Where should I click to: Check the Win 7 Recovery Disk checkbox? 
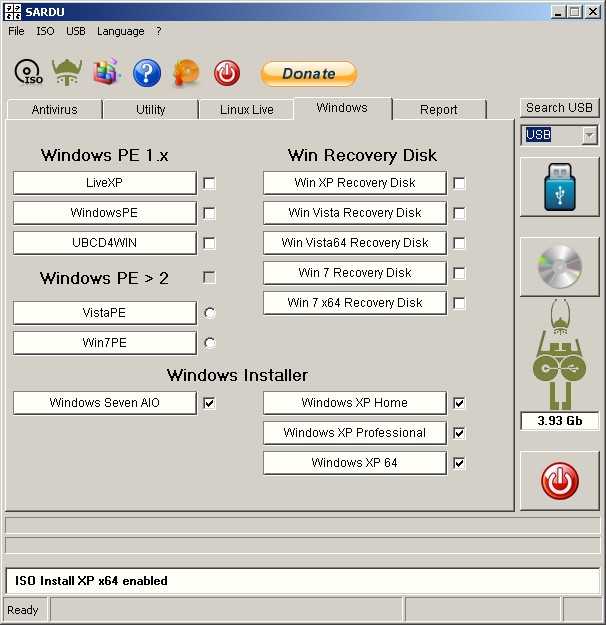click(x=459, y=273)
